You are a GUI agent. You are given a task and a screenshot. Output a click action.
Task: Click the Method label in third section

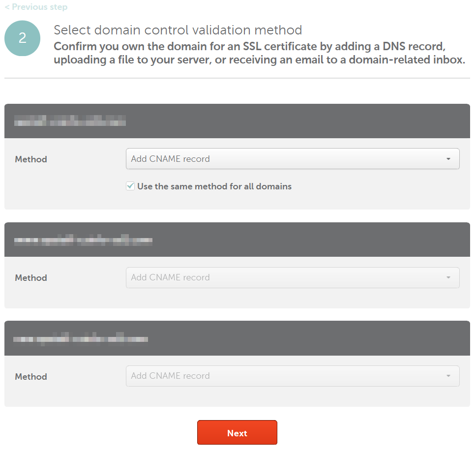[x=31, y=377]
